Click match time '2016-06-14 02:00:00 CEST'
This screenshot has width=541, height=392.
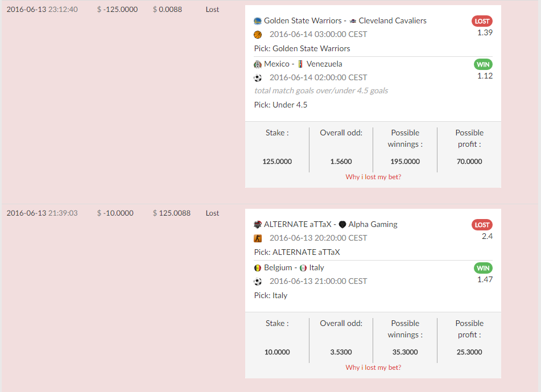(x=318, y=77)
